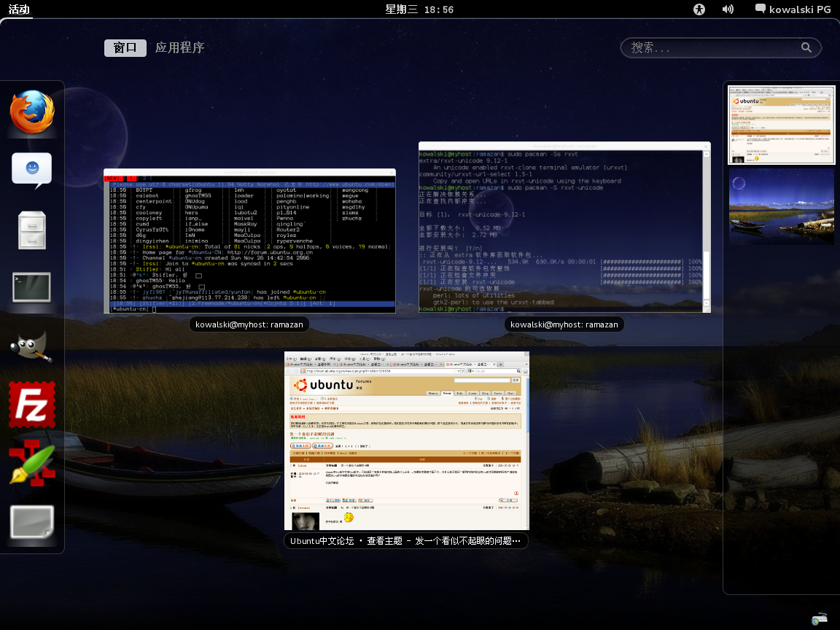This screenshot has height=630, width=840.
Task: Launch the red diagram and green pen app
Action: tap(32, 464)
